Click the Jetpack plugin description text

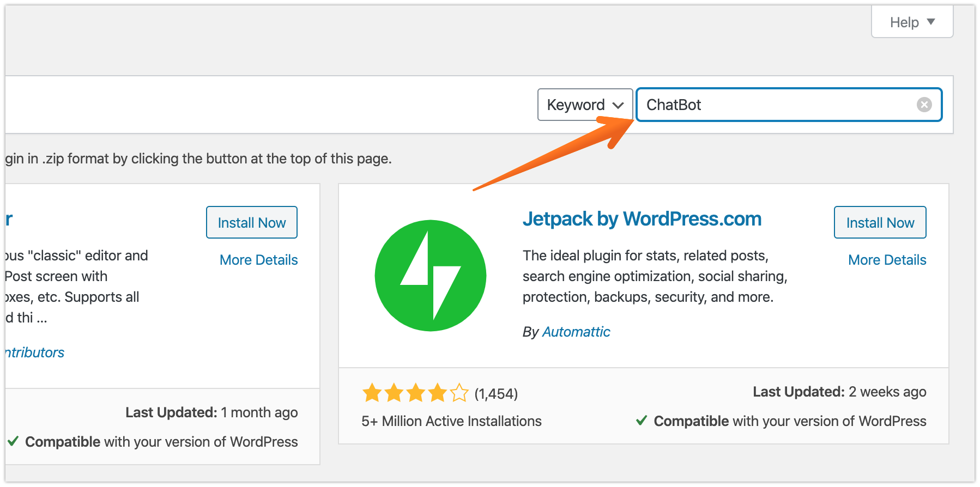[655, 276]
